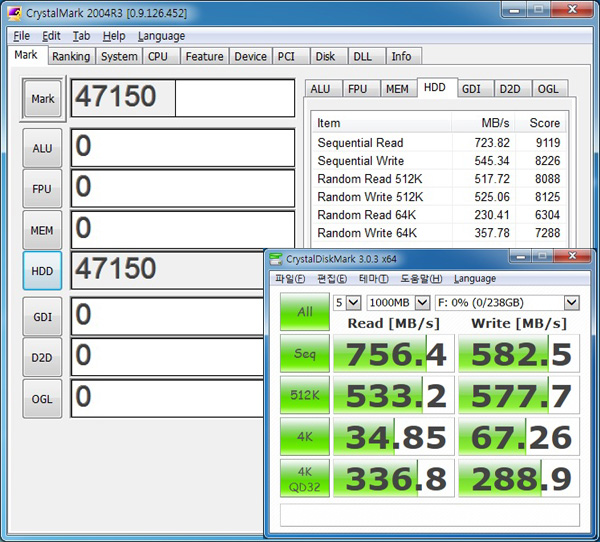Select the Sequential Read row
This screenshot has width=600, height=542.
coord(439,143)
